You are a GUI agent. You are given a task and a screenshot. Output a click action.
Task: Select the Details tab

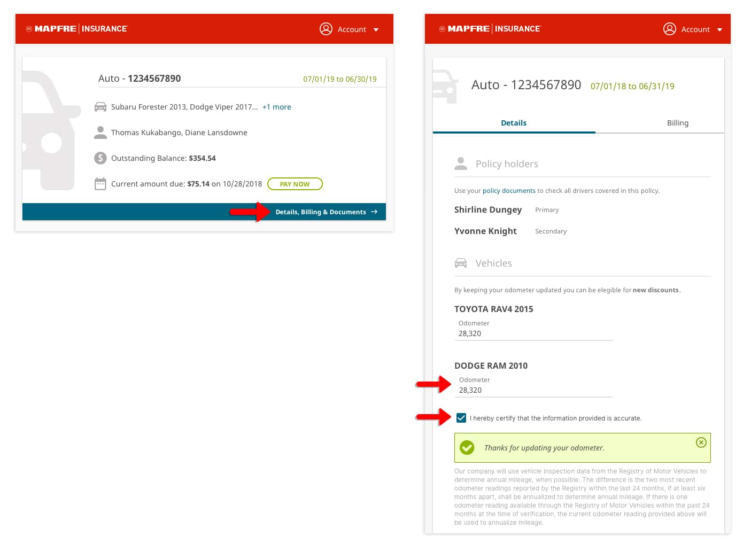(514, 123)
